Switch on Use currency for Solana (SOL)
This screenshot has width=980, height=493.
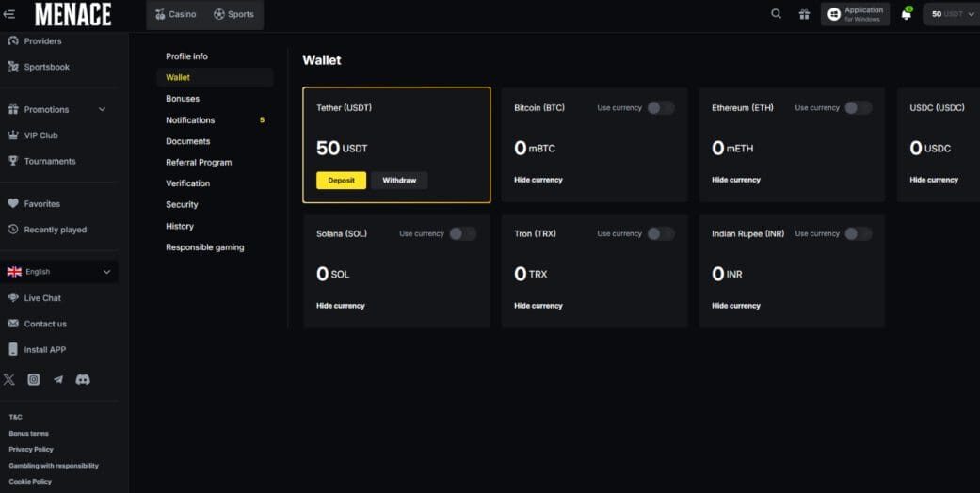[462, 234]
